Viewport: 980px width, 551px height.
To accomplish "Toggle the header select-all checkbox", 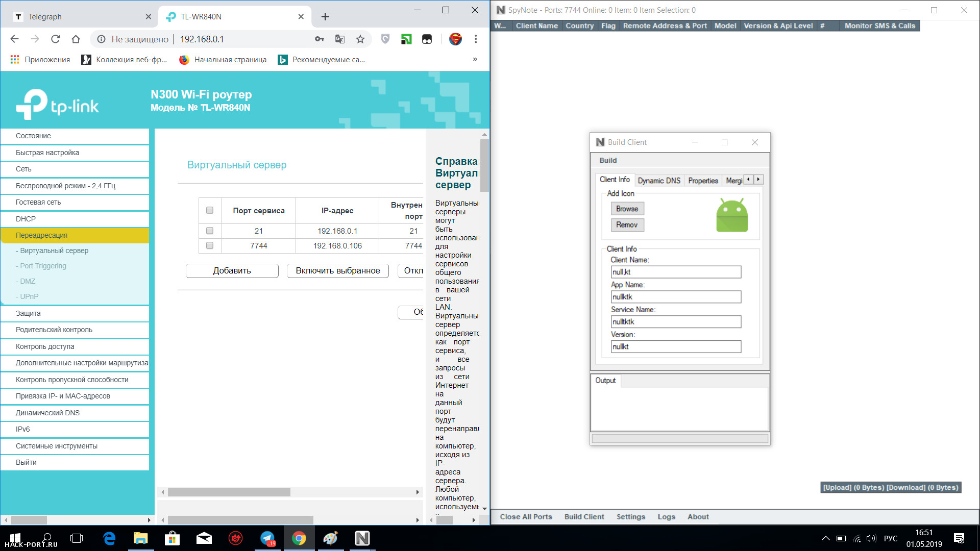I will click(x=210, y=210).
